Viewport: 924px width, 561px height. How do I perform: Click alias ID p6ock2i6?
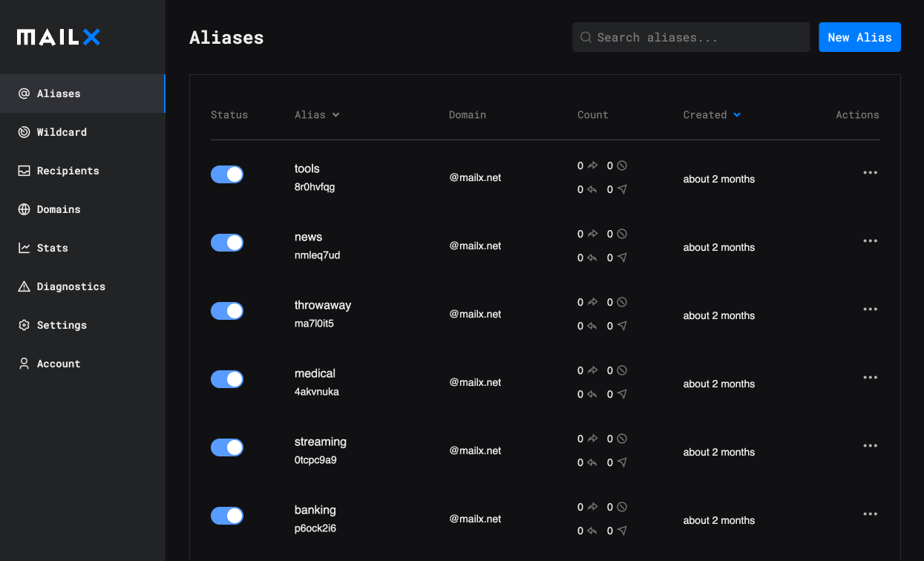315,528
